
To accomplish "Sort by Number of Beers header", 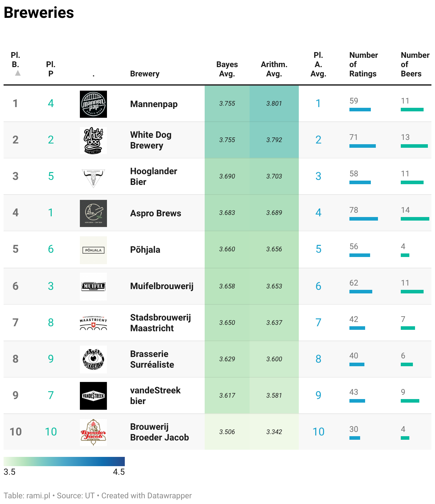I will 415,64.
